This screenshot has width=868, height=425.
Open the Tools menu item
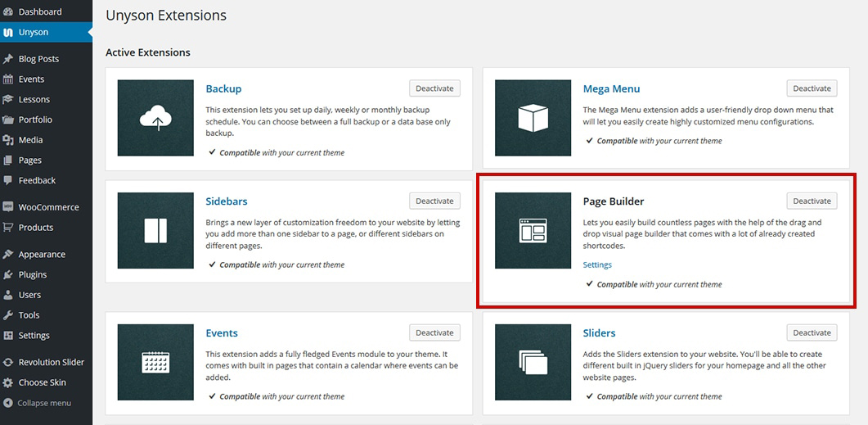click(46, 314)
